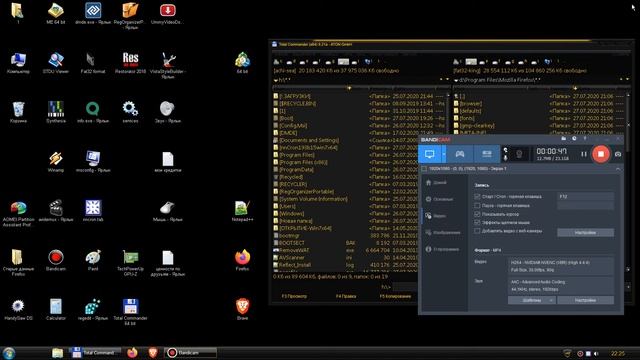Take a screenshot with Bandicam camera icon
The image size is (640, 360).
pyautogui.click(x=618, y=154)
